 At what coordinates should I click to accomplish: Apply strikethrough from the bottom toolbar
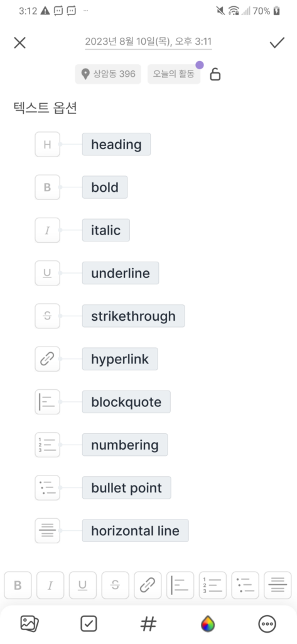coord(116,586)
